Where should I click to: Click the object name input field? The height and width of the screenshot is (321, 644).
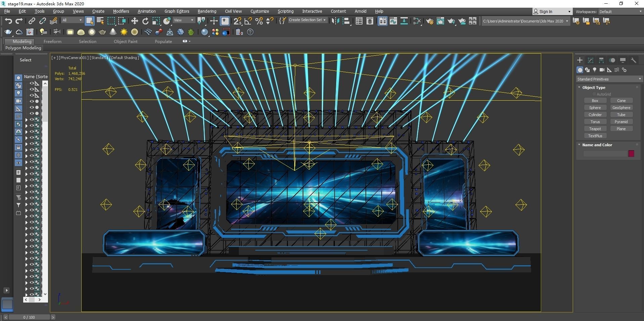(x=605, y=154)
